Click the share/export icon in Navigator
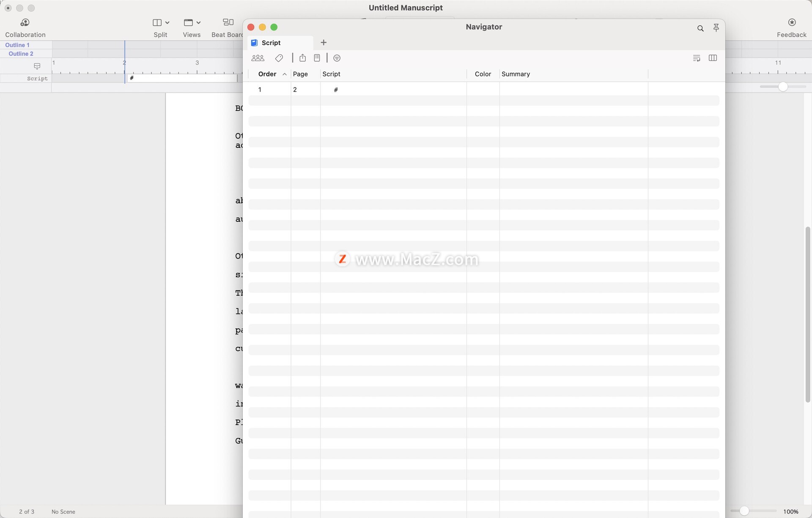812x518 pixels. tap(302, 58)
